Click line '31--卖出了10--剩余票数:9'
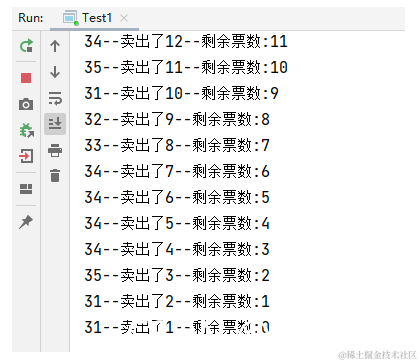The height and width of the screenshot is (363, 420). pos(182,93)
